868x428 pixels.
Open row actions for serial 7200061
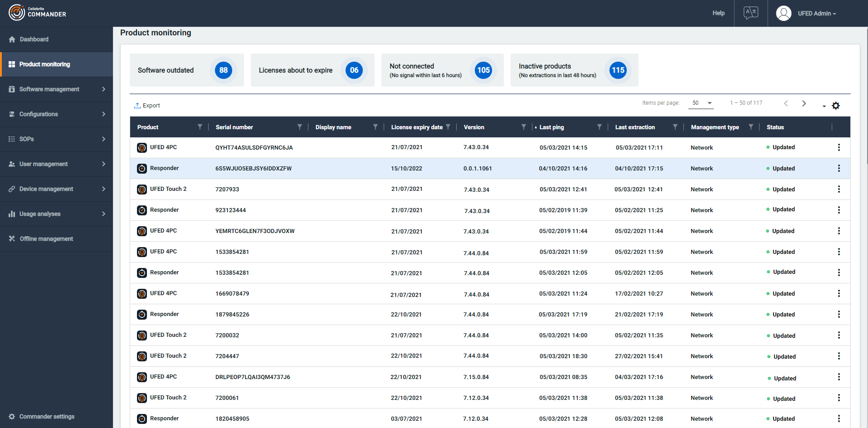839,398
